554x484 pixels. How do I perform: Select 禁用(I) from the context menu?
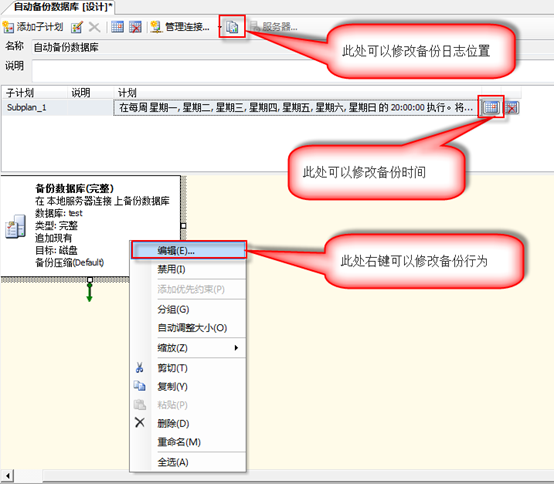(x=189, y=270)
